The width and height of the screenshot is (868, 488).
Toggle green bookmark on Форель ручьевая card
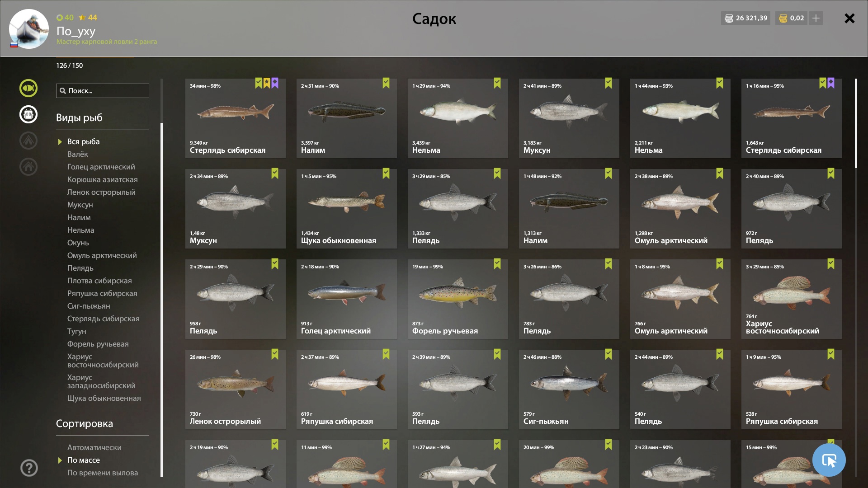pos(497,264)
